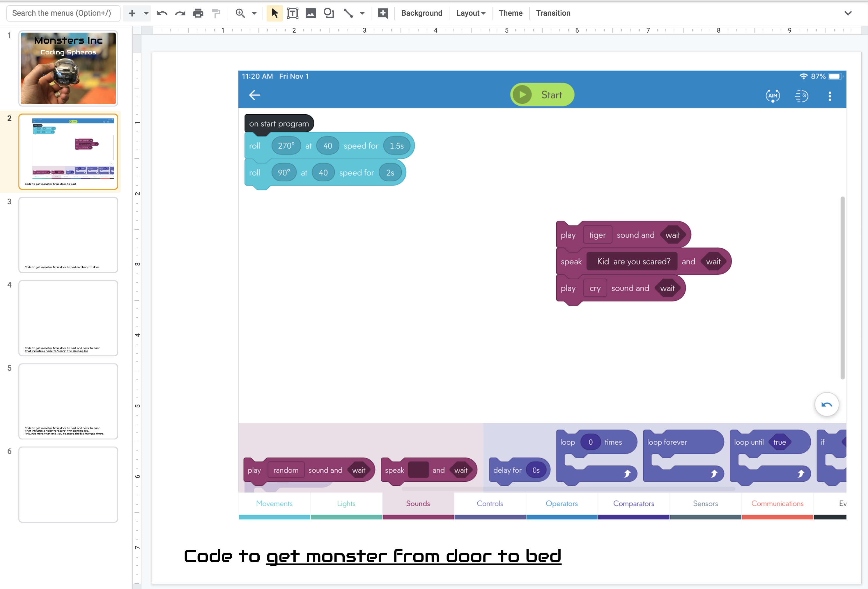This screenshot has height=589, width=868.
Task: Collapse the toolbar with the chevron
Action: point(847,13)
